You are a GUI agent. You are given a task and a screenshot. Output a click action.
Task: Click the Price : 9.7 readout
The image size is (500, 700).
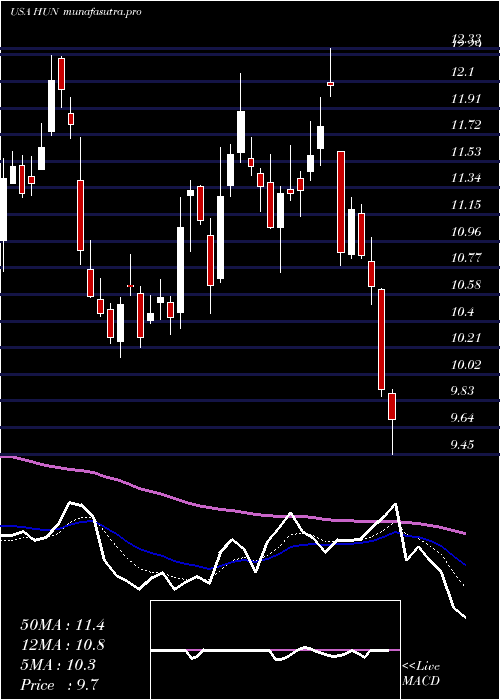tap(60, 685)
